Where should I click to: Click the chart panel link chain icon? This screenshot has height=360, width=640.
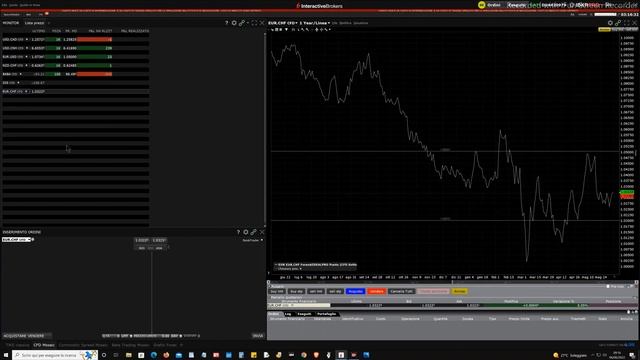(618, 23)
